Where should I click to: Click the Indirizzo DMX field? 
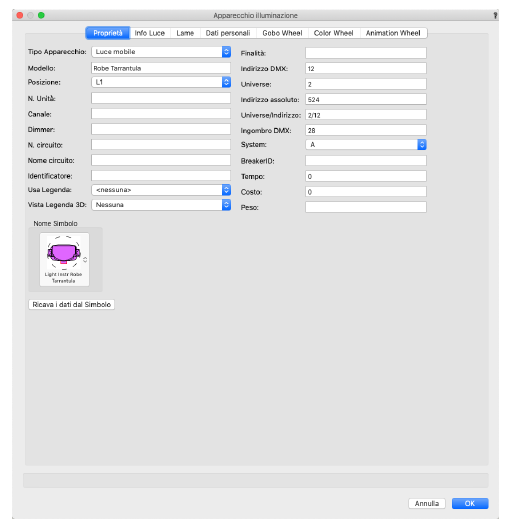pyautogui.click(x=366, y=68)
